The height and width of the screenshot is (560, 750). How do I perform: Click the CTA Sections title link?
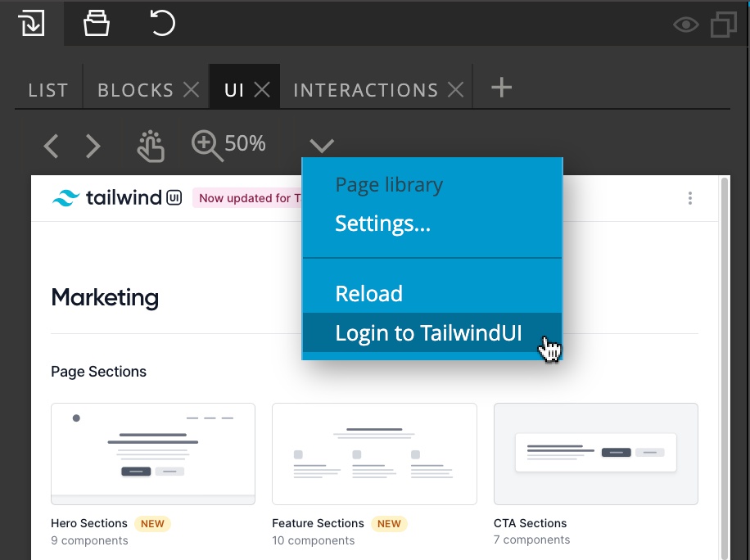click(530, 523)
